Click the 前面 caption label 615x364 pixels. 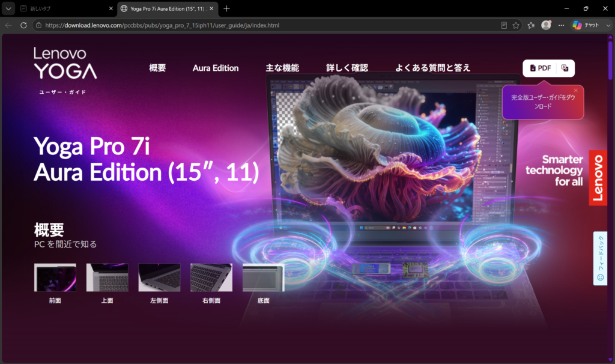pos(55,300)
